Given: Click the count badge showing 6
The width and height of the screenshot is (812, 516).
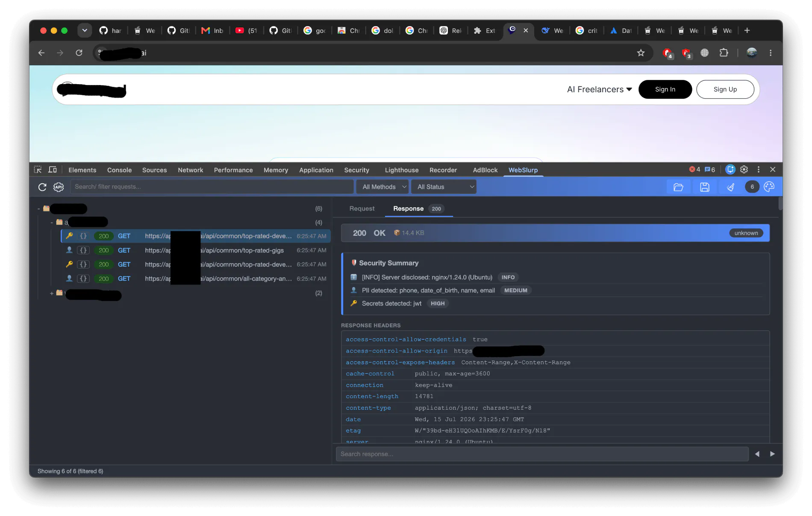Looking at the screenshot, I should [x=752, y=187].
